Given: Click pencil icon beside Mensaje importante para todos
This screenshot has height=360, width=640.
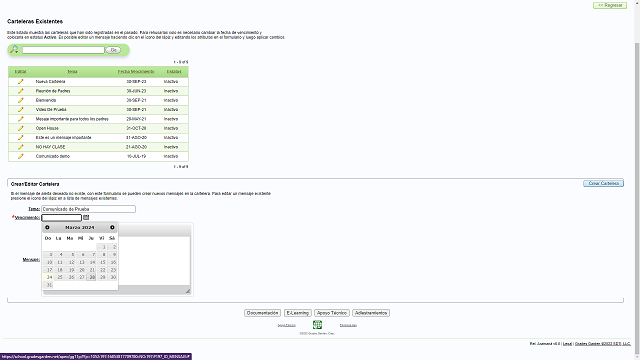Looking at the screenshot, I should tap(21, 119).
